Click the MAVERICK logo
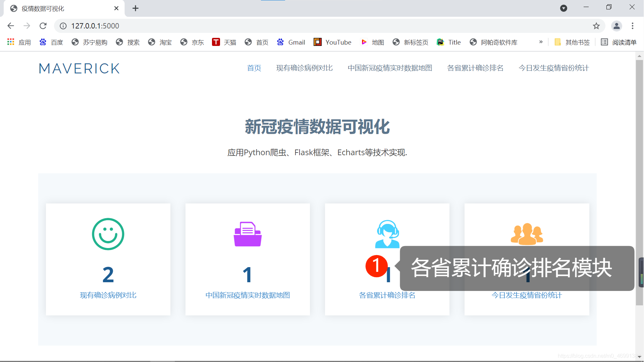The image size is (644, 362). point(79,68)
